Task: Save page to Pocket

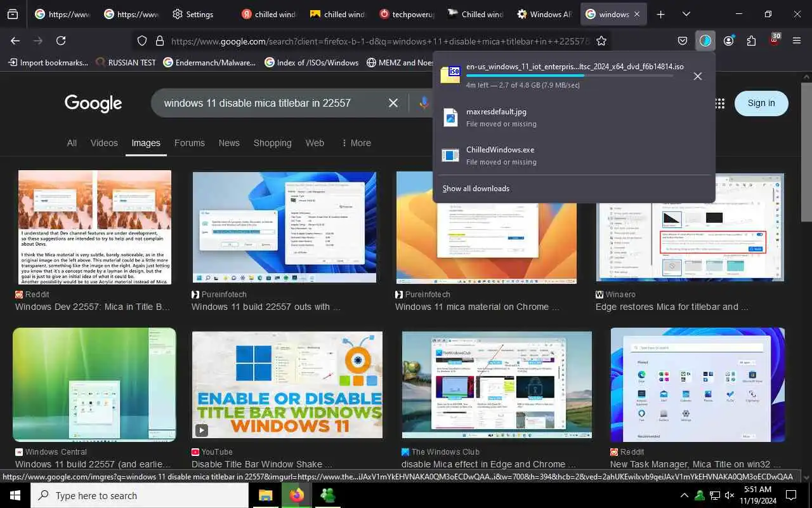Action: pos(683,41)
